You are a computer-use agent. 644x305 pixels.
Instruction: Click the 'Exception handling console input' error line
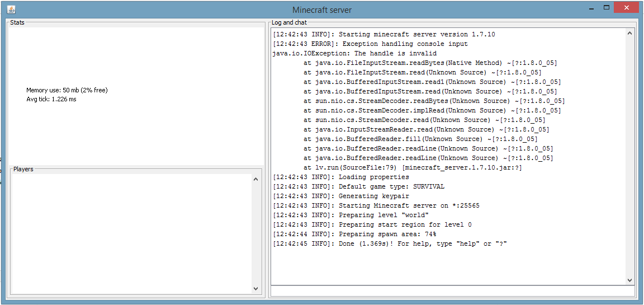tap(370, 44)
